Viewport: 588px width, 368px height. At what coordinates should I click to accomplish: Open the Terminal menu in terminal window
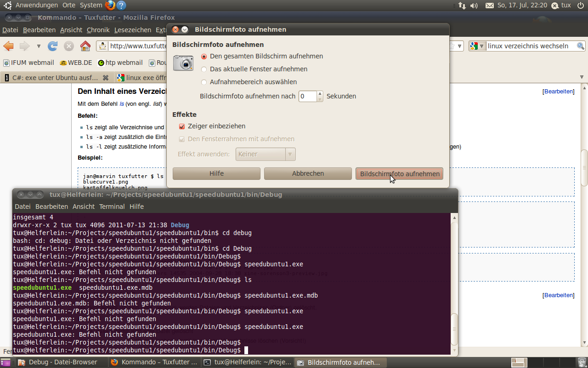point(112,207)
